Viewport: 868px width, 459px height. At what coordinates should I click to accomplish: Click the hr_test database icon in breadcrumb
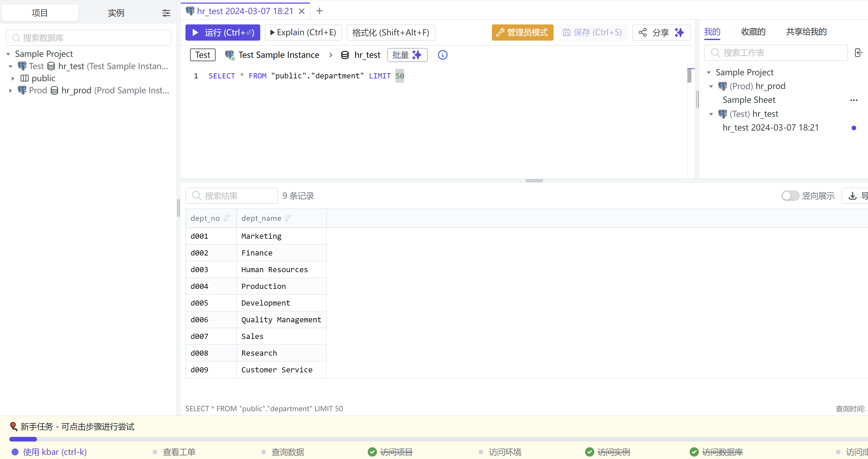click(344, 55)
